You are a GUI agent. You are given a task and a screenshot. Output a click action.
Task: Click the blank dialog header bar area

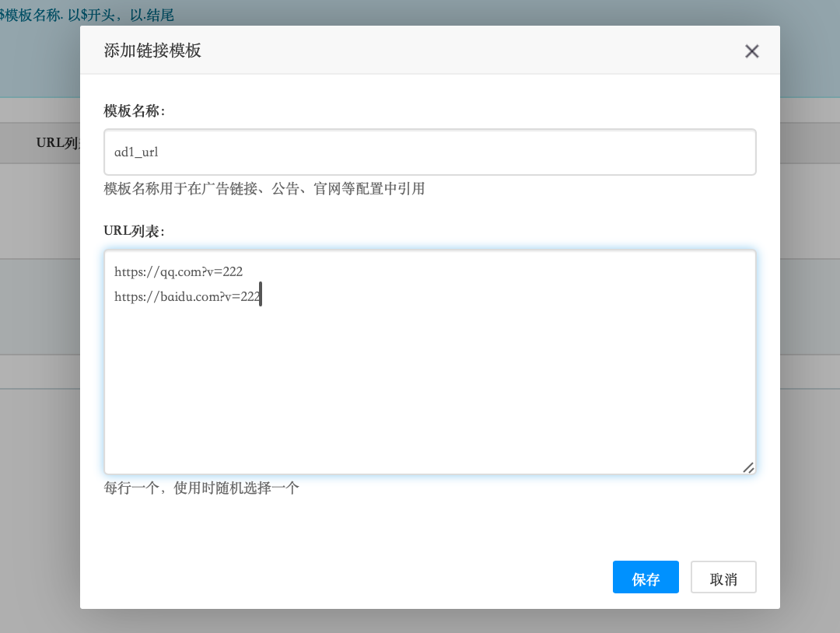click(467, 51)
